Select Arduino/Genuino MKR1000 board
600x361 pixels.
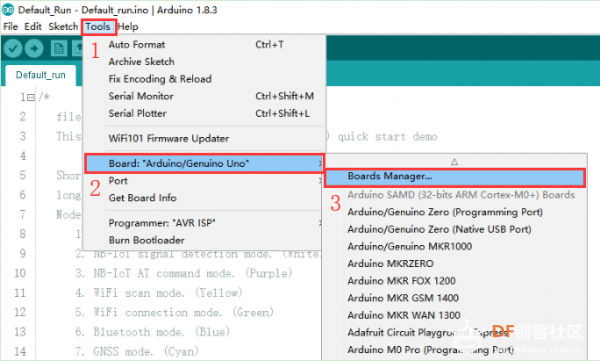455,247
